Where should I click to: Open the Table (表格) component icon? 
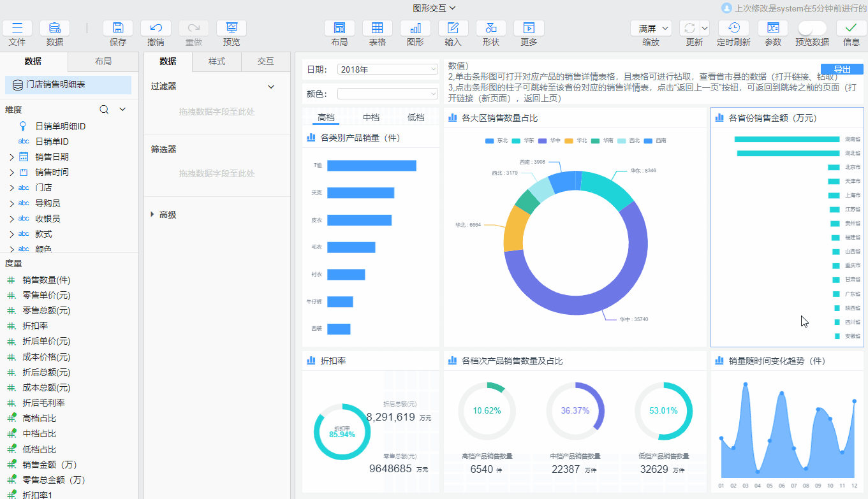pos(377,28)
